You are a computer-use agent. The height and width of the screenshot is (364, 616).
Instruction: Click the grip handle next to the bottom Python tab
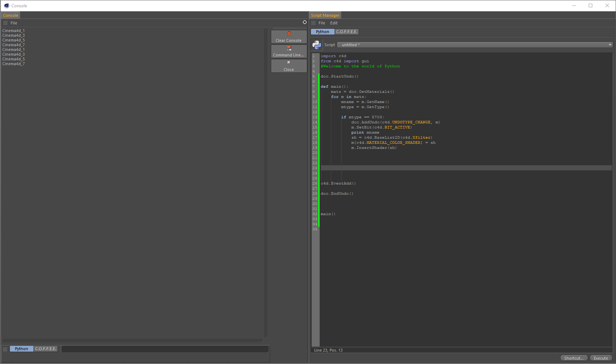pyautogui.click(x=5, y=349)
